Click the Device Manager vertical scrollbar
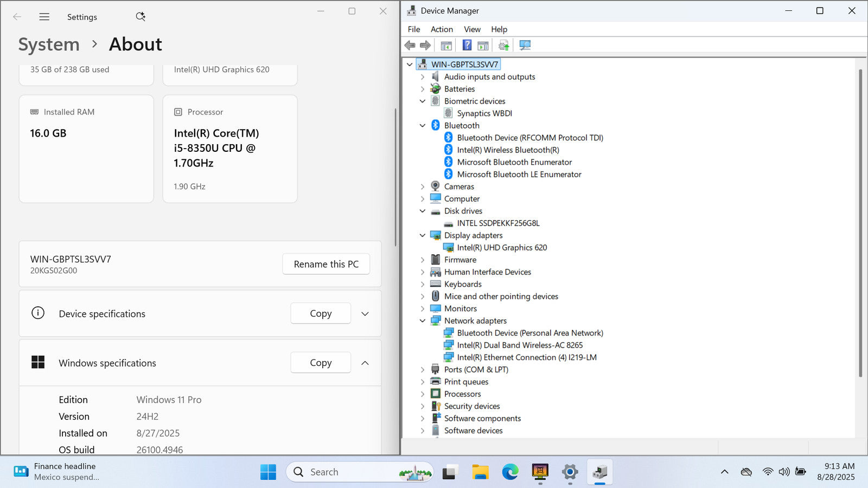The image size is (868, 488). coord(860,223)
